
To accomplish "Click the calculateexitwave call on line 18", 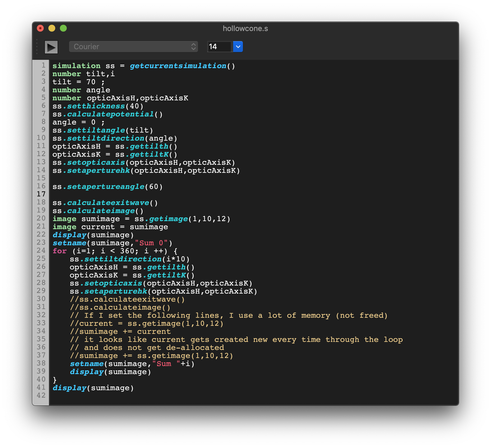I will click(108, 203).
